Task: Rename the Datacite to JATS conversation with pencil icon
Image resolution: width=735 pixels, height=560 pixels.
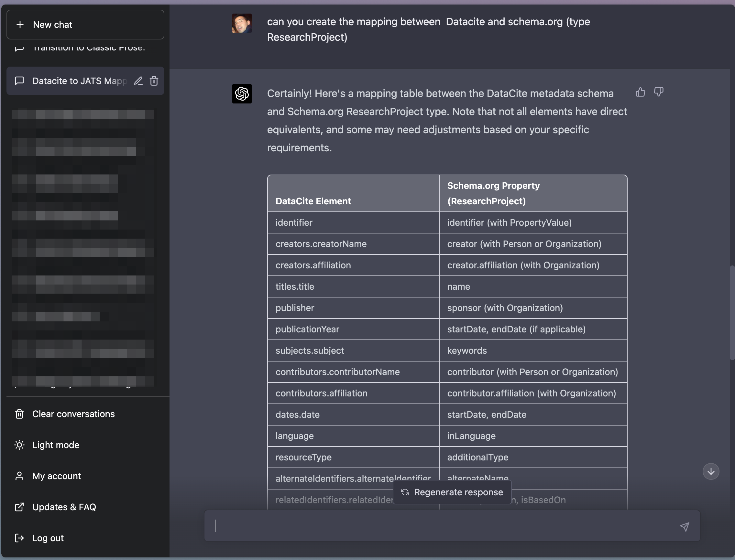Action: click(138, 81)
